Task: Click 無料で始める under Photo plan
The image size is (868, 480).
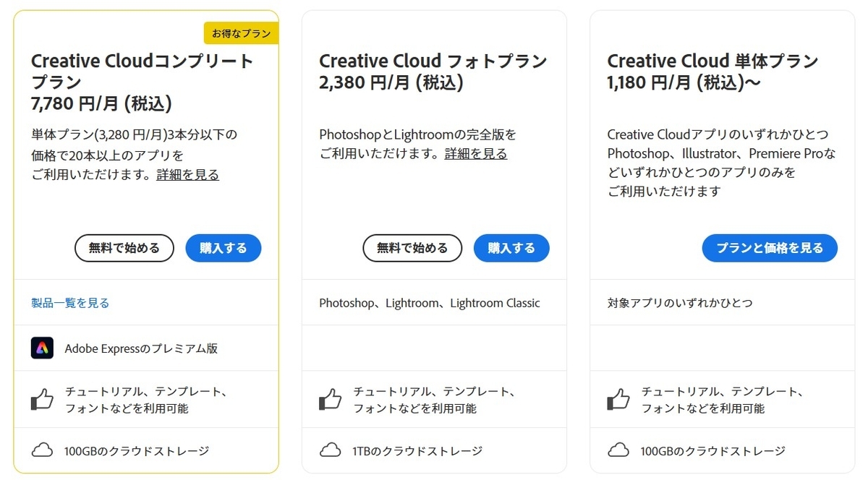Action: click(412, 248)
